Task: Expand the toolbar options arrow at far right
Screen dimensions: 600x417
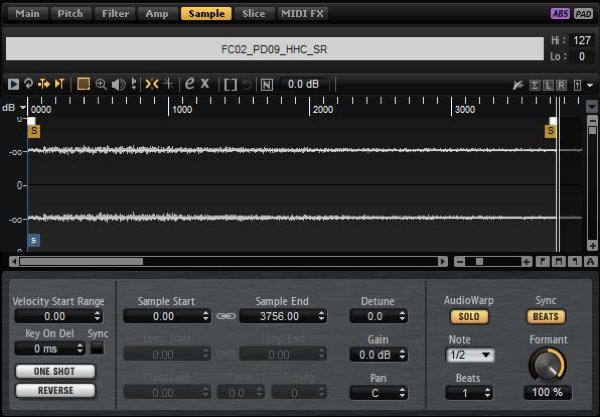Action: coord(592,84)
